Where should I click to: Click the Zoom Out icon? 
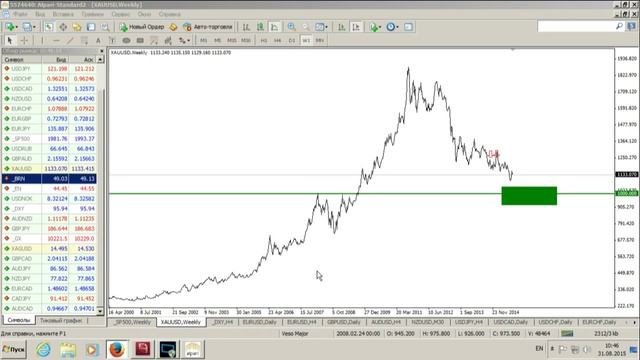pos(305,27)
